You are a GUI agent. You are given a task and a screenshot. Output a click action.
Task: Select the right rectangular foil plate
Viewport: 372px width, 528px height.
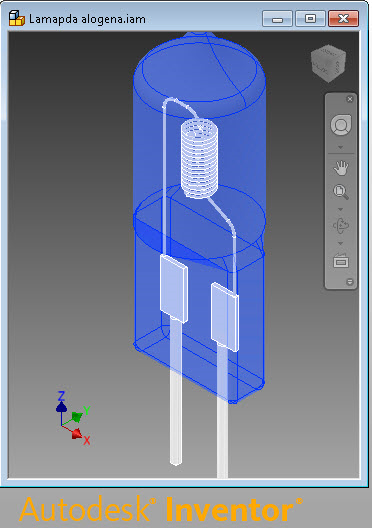[225, 317]
